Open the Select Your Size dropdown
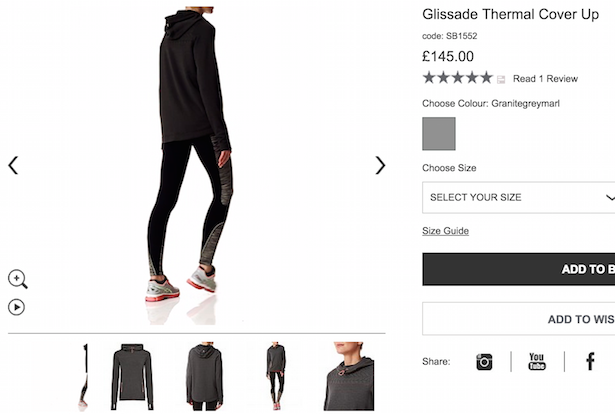 pos(519,197)
